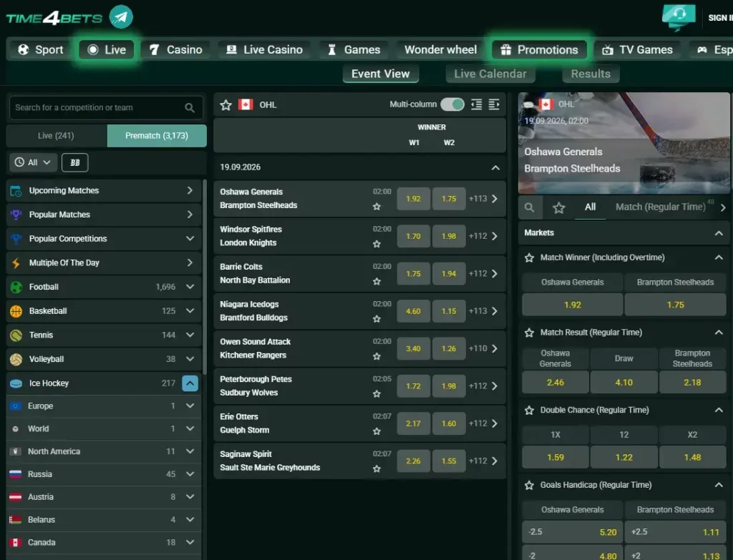Open Oshawa Generals vs Brampton Steelheads banner

click(x=623, y=143)
